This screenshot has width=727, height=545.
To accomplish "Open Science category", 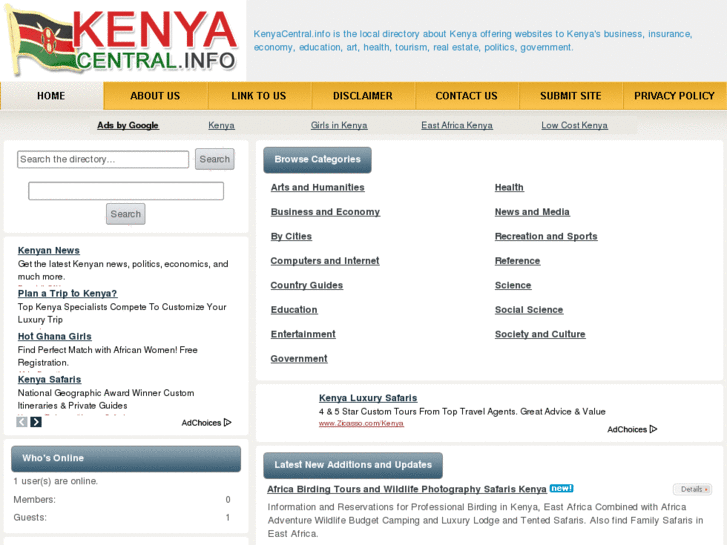I will [x=513, y=285].
